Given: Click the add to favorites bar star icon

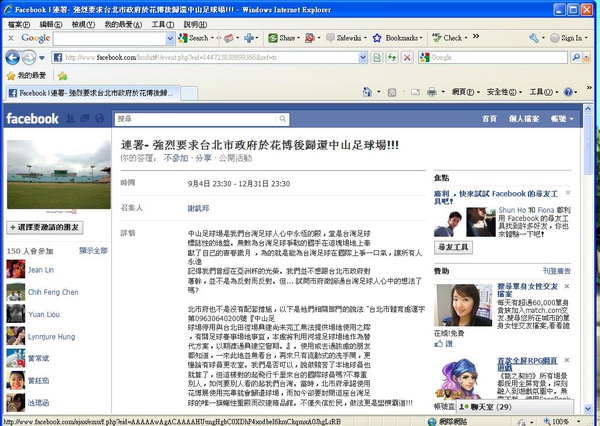Looking at the screenshot, I should pos(62,76).
